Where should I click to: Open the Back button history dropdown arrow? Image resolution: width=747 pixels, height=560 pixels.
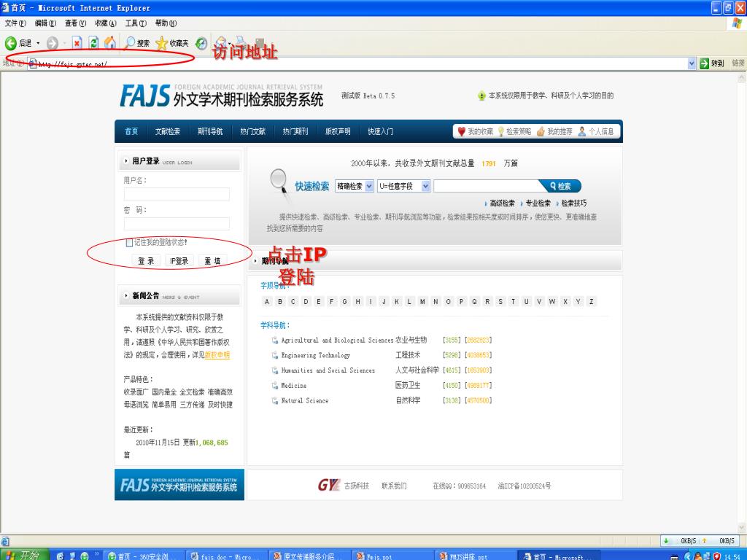pyautogui.click(x=38, y=43)
